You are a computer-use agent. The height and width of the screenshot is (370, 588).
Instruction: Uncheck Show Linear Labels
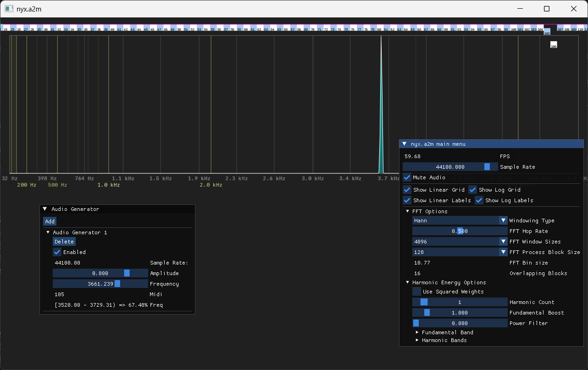pos(407,200)
